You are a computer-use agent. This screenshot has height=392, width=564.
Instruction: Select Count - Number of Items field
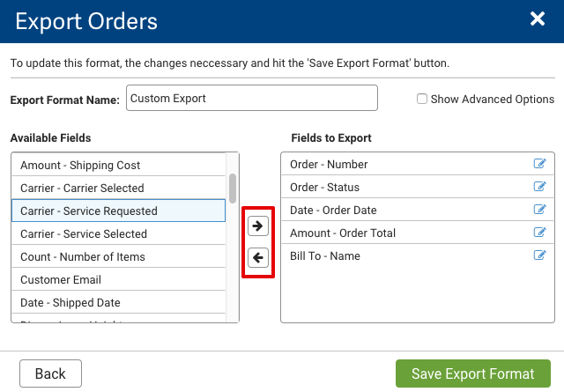coord(118,256)
